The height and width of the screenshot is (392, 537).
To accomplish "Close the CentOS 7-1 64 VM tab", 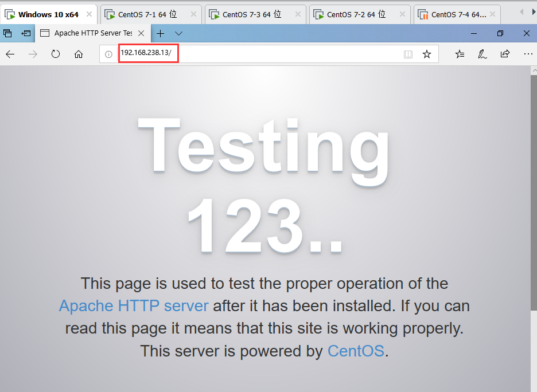I will pyautogui.click(x=193, y=14).
